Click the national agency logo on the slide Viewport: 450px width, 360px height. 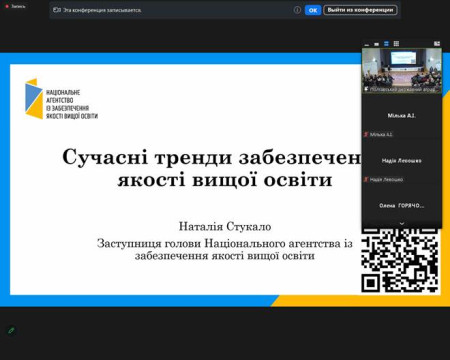coord(62,99)
